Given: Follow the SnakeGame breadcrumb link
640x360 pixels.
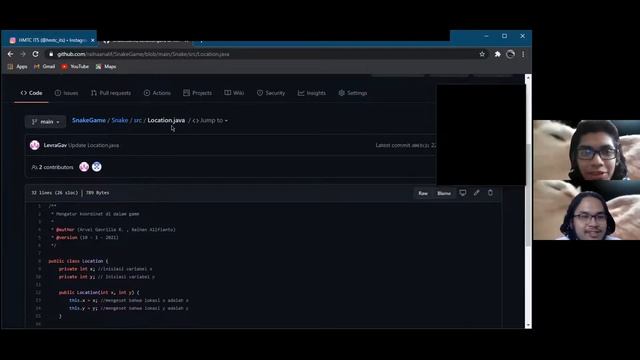Looking at the screenshot, I should [x=89, y=120].
